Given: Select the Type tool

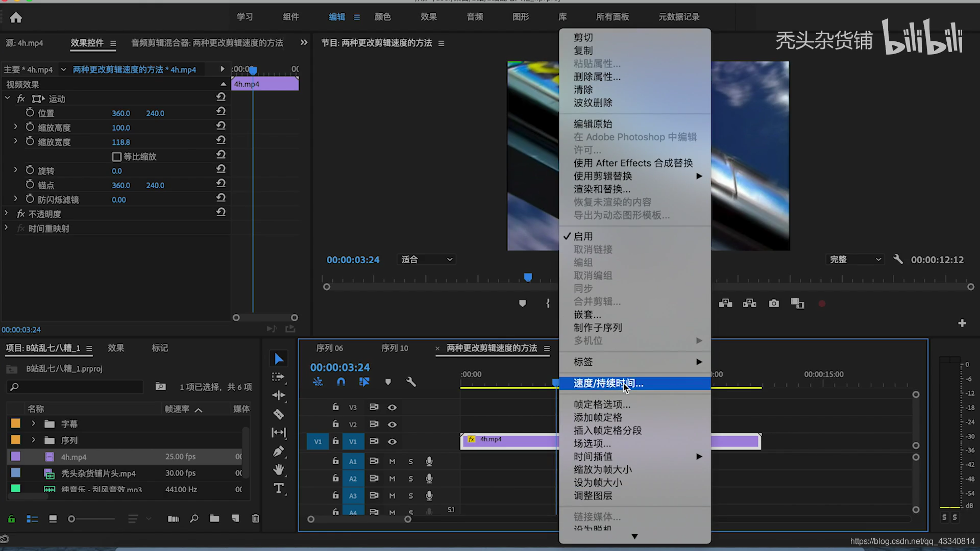Looking at the screenshot, I should (279, 488).
